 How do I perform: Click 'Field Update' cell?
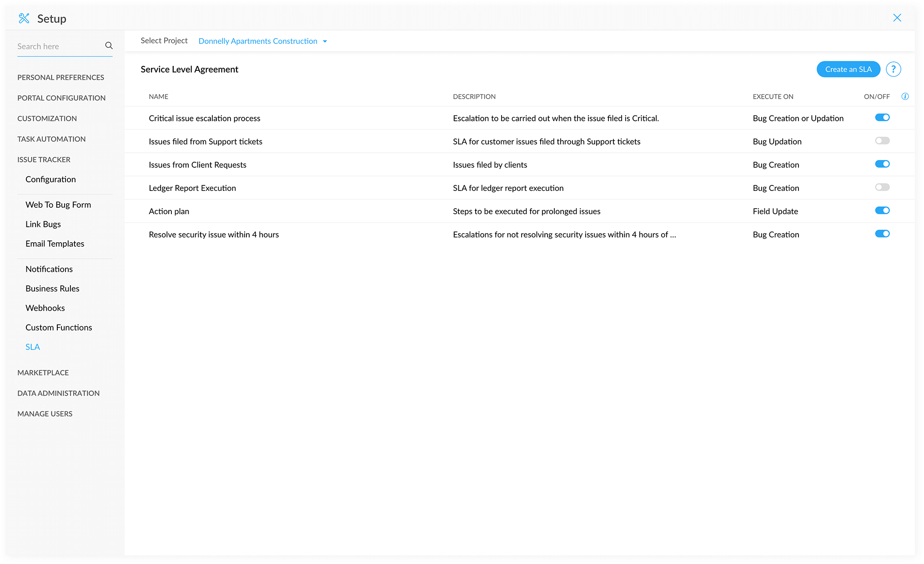pyautogui.click(x=775, y=211)
